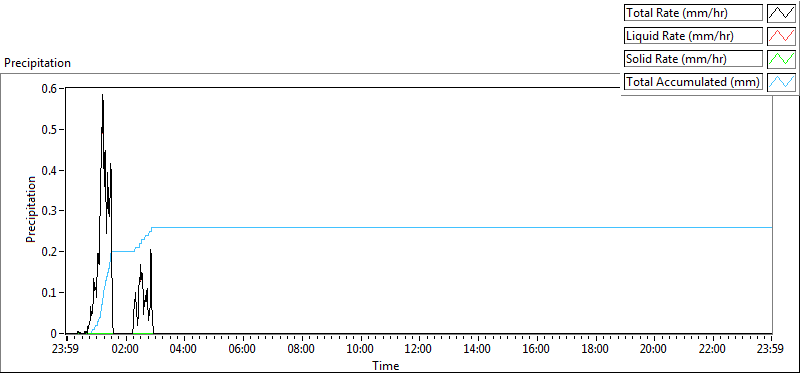Click the Total Accumulated blue line icon
This screenshot has height=373, width=800.
(x=781, y=81)
